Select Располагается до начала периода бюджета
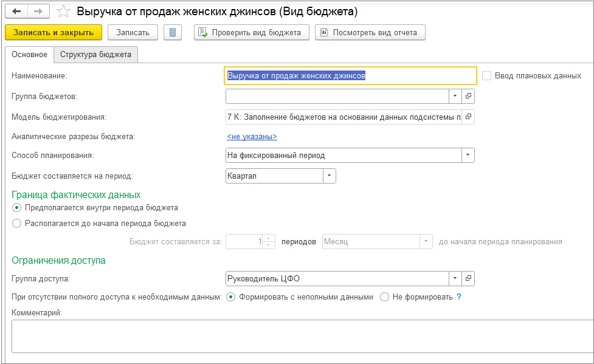 point(16,223)
